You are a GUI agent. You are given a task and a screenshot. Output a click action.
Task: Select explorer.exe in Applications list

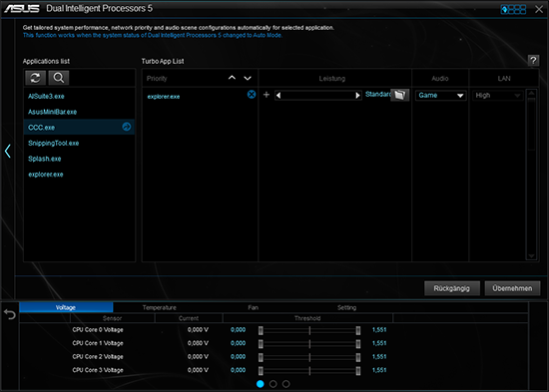click(79, 175)
